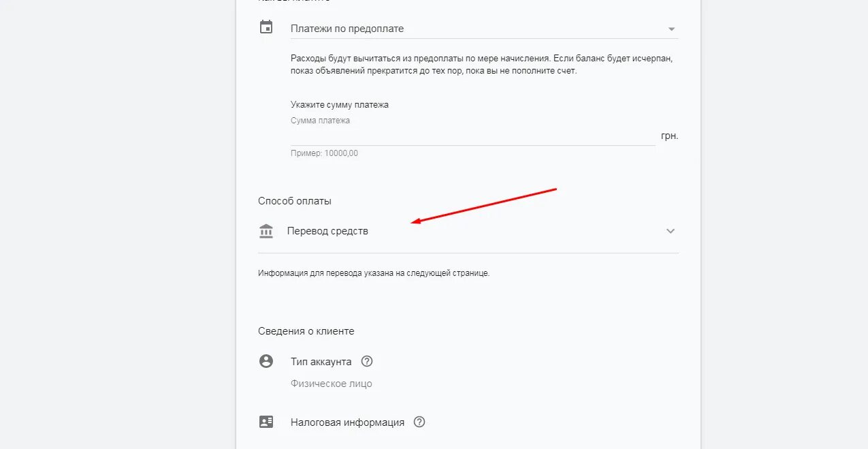Click the 'Сведения о клиенте' section heading
Image resolution: width=868 pixels, height=449 pixels.
306,331
